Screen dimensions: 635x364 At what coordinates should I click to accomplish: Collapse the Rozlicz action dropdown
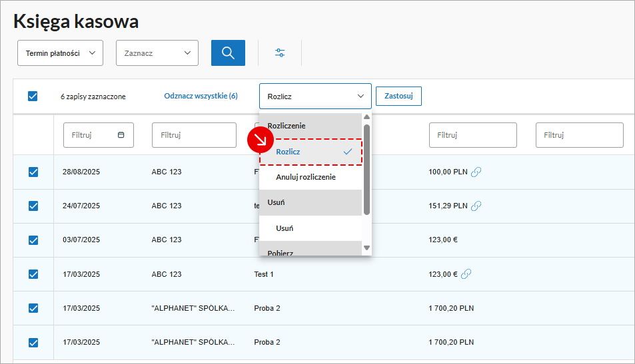315,96
